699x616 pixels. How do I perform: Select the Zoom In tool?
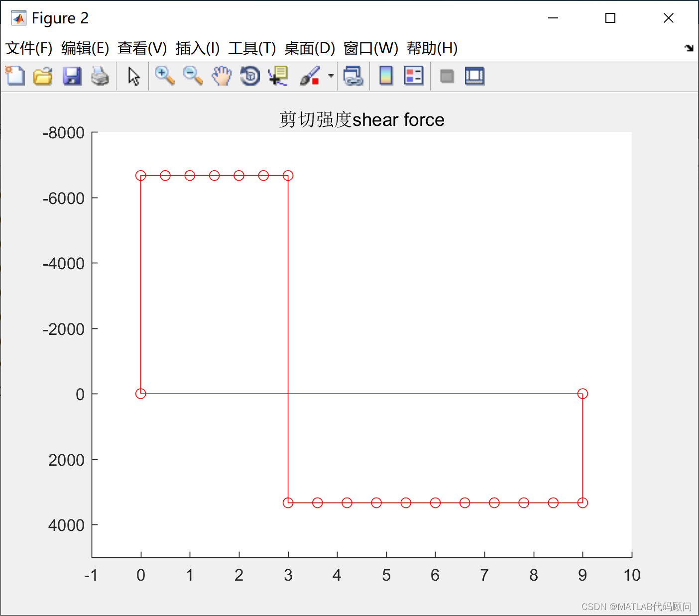(164, 76)
